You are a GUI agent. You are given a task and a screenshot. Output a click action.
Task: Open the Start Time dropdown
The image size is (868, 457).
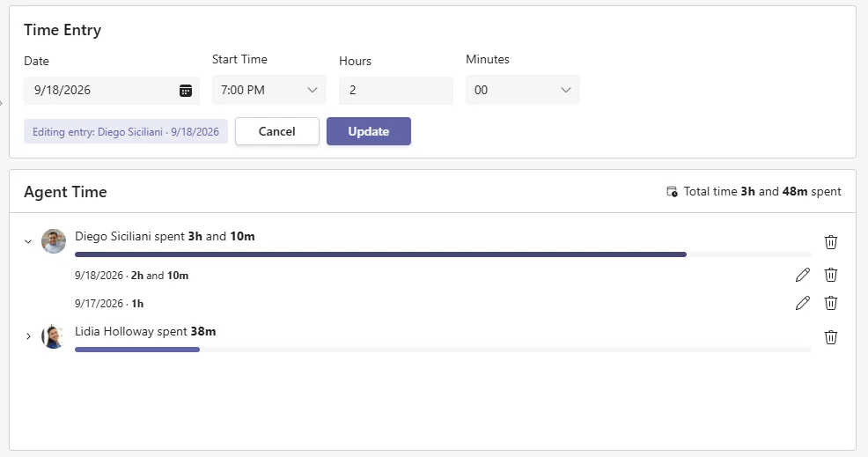[x=269, y=90]
